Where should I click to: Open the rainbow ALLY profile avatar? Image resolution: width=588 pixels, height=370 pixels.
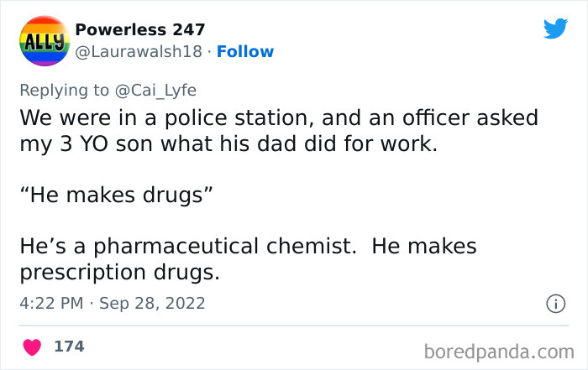point(42,39)
